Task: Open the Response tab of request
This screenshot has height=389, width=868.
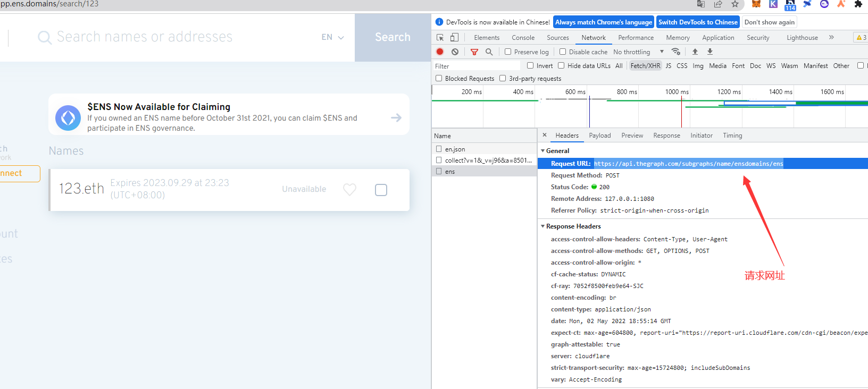Action: click(667, 136)
